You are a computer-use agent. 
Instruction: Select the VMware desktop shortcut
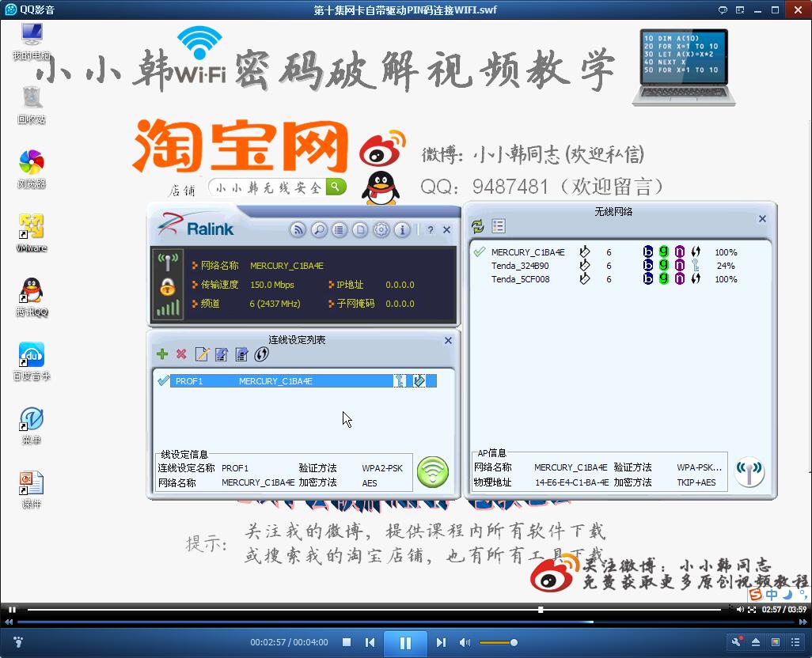(32, 233)
